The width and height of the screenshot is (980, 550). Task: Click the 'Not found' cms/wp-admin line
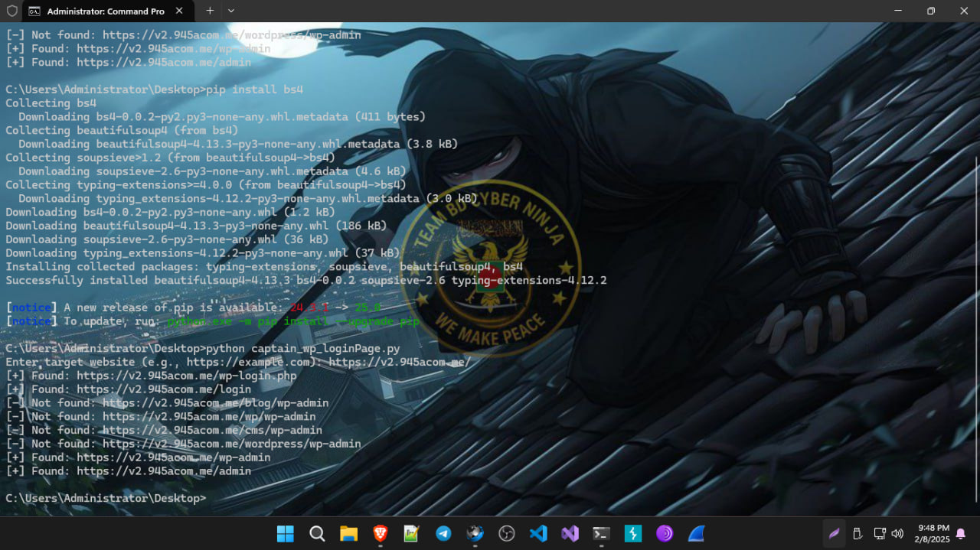[164, 431]
